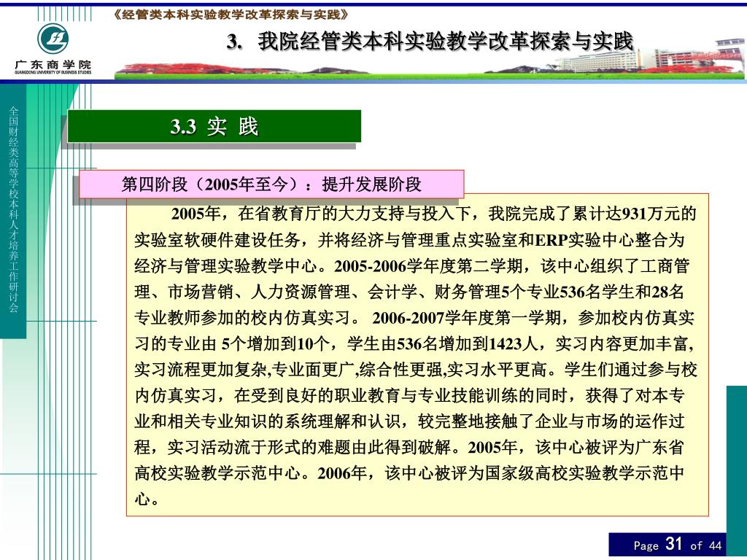This screenshot has width=747, height=560.
Task: Click the line starting 2005年，在省教育厅
Action: [433, 214]
